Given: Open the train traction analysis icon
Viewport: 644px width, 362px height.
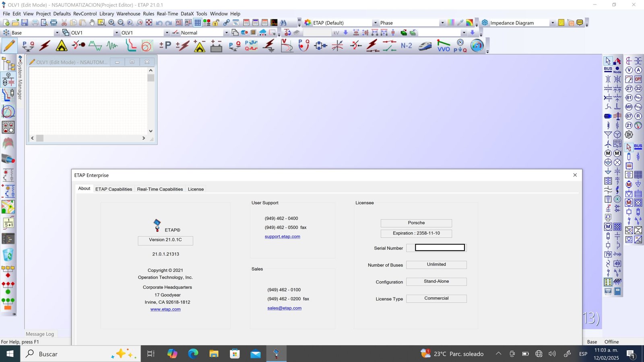Looking at the screenshot, I should point(425,45).
